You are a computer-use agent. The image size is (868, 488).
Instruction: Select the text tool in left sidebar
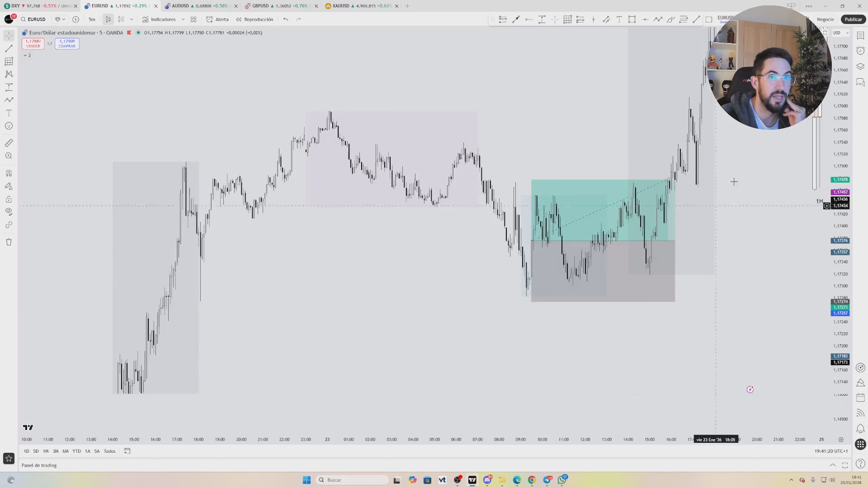[x=9, y=113]
